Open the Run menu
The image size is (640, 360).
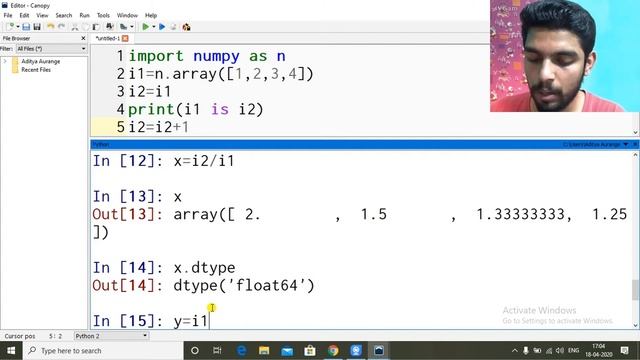click(84, 15)
